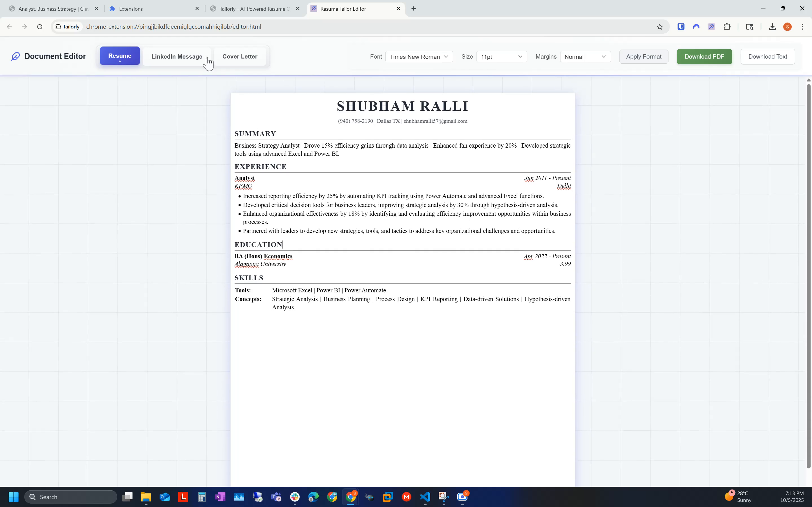Click the Apply Format button
This screenshot has width=812, height=507.
644,56
